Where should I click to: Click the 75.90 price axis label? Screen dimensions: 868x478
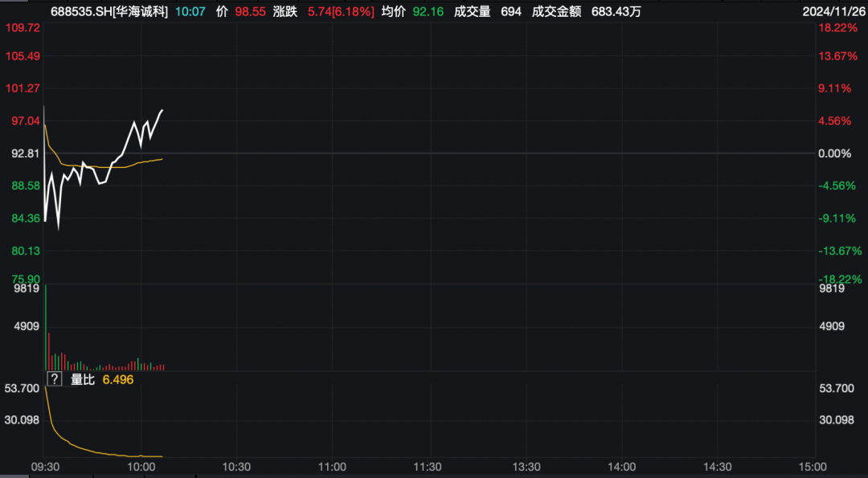[x=26, y=279]
